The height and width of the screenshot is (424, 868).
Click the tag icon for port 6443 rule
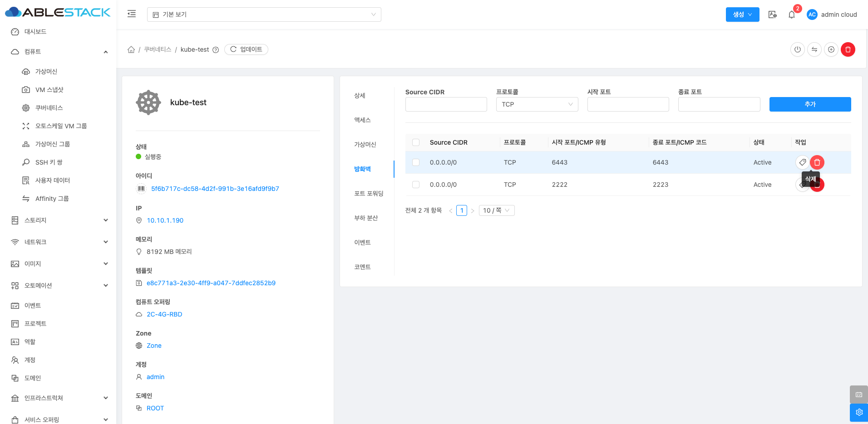coord(802,162)
